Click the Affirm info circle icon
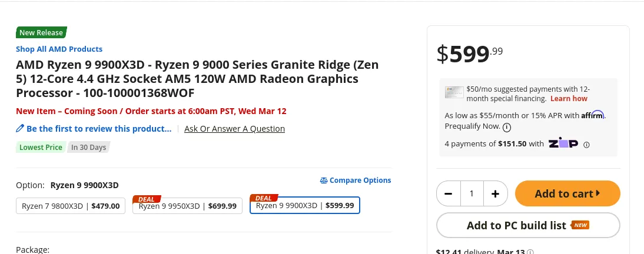644x254 pixels. point(507,127)
